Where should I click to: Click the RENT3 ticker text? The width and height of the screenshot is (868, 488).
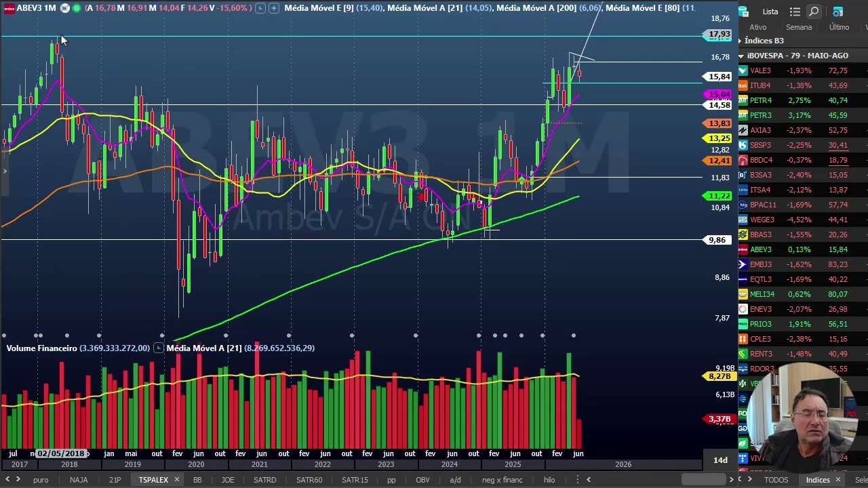pos(761,354)
